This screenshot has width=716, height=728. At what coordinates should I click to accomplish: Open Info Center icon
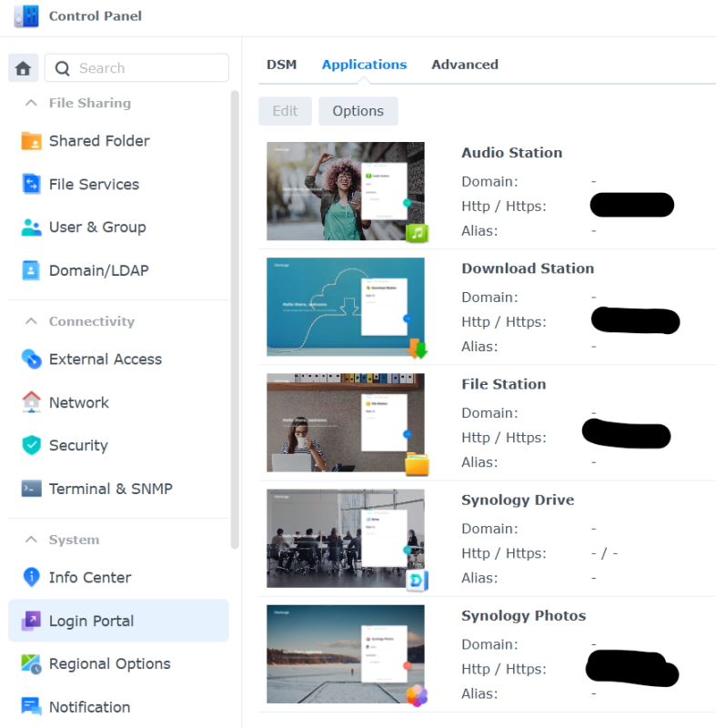(32, 577)
